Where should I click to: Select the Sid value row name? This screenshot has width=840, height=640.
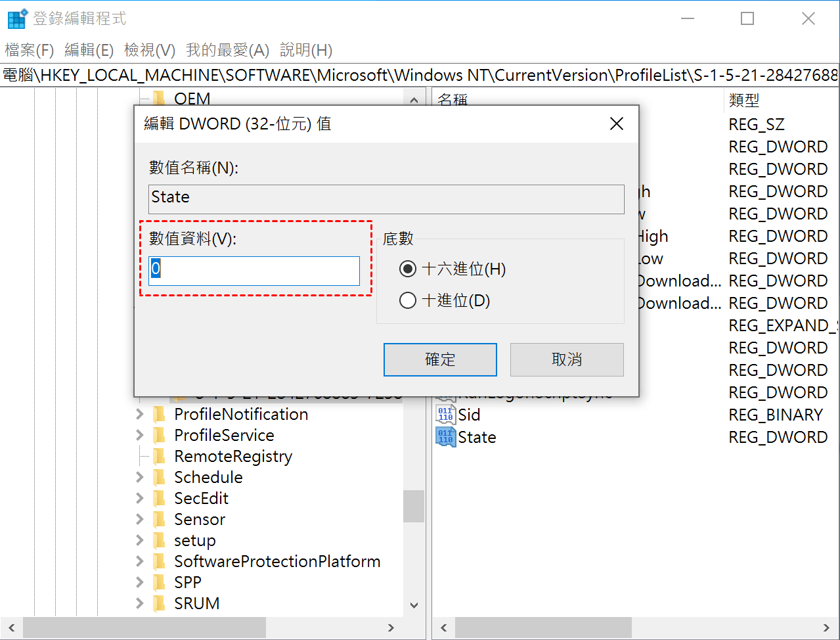[469, 415]
